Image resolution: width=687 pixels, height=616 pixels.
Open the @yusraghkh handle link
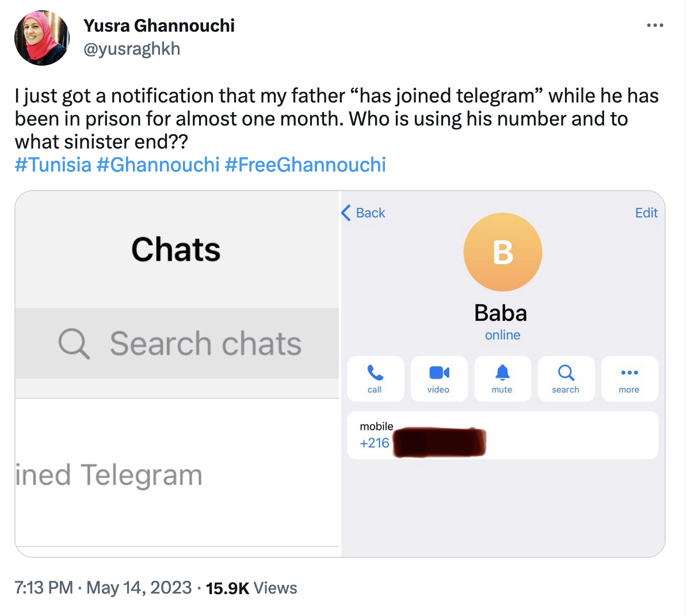click(132, 49)
